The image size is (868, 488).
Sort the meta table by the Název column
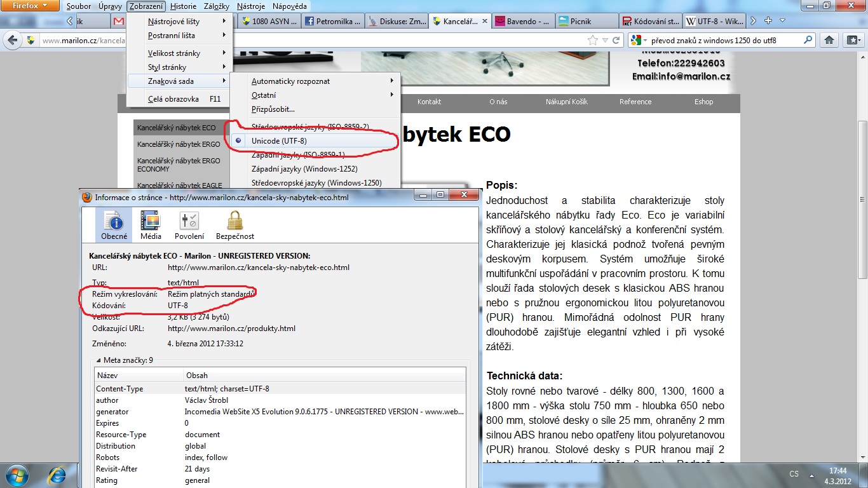pos(139,375)
